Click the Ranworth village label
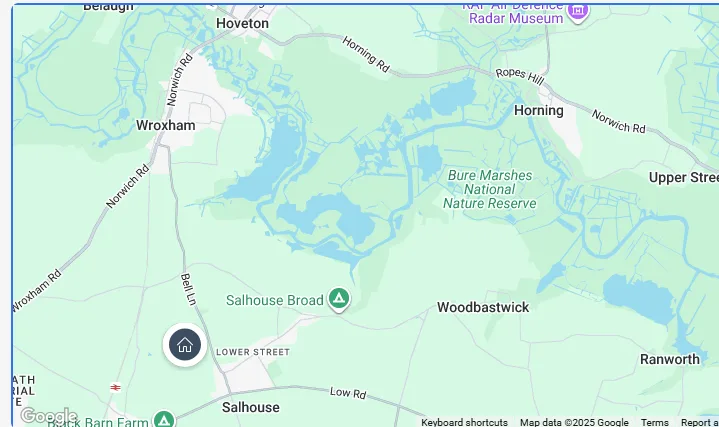The width and height of the screenshot is (719, 427). click(x=670, y=359)
